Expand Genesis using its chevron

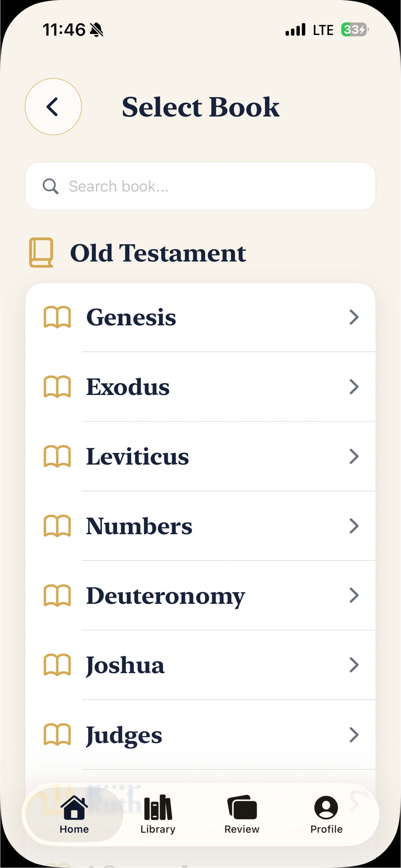tap(354, 317)
